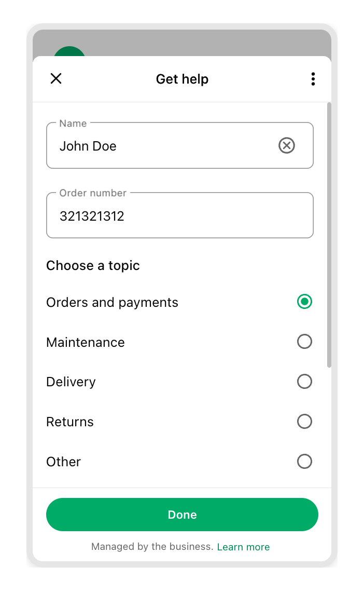Viewport: 364px width, 594px height.
Task: Click the Choose a topic heading
Action: (x=93, y=265)
